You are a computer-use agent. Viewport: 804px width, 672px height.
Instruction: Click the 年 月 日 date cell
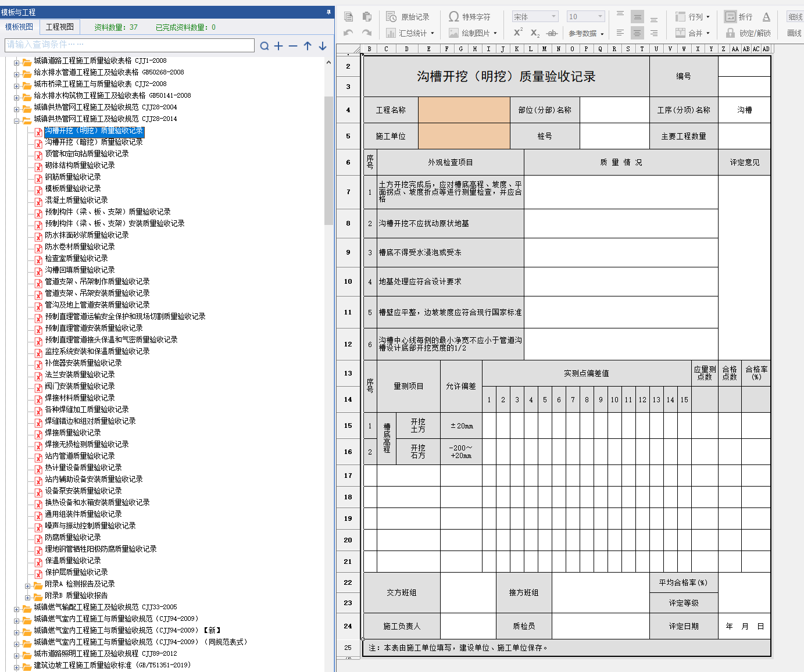(x=744, y=626)
